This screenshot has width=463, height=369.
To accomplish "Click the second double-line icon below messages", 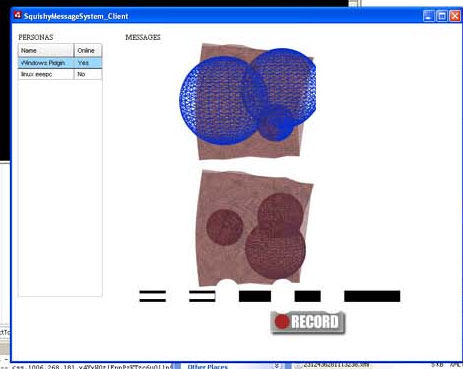I will pyautogui.click(x=202, y=296).
